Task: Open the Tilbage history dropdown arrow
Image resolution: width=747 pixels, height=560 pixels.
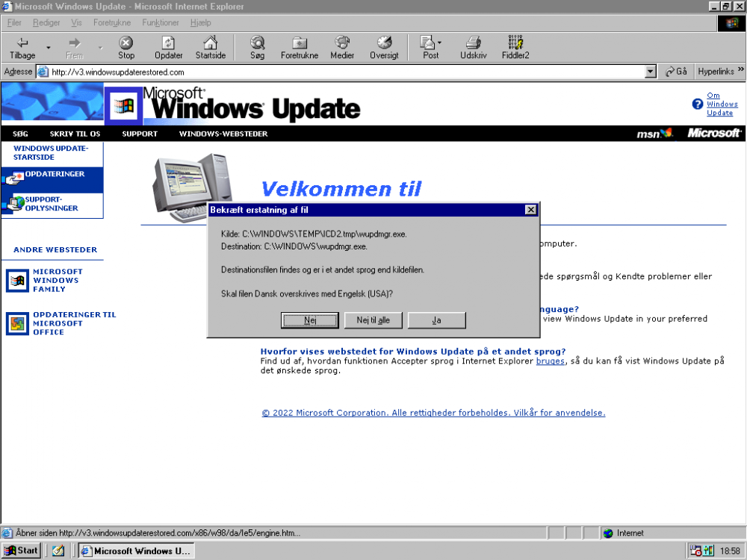Action: [49, 48]
